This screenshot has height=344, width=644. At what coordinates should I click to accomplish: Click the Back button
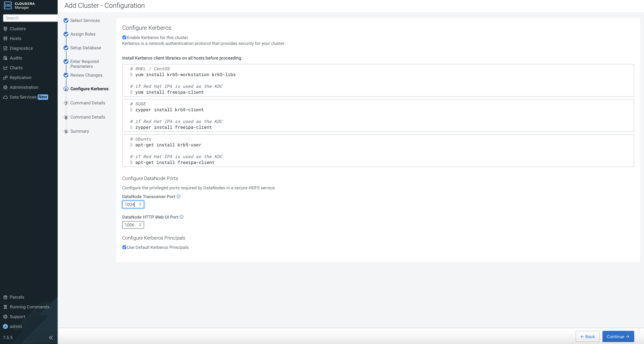pyautogui.click(x=587, y=336)
